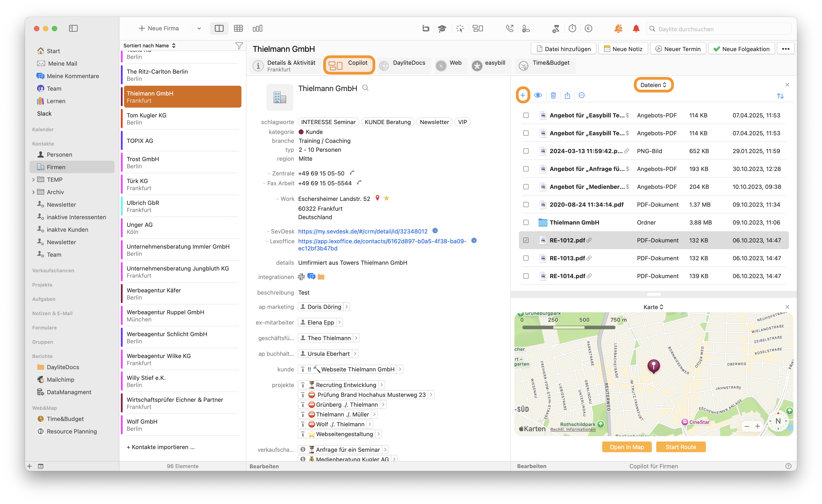Viewport: 822px width, 504px height.
Task: Click the Start Route button below the map
Action: pos(681,447)
